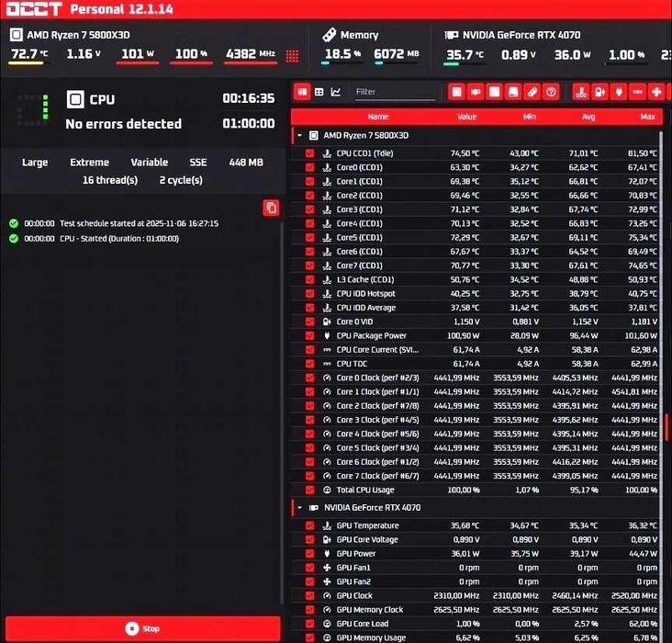Click the 2 cycle(s) setting text

(x=181, y=180)
